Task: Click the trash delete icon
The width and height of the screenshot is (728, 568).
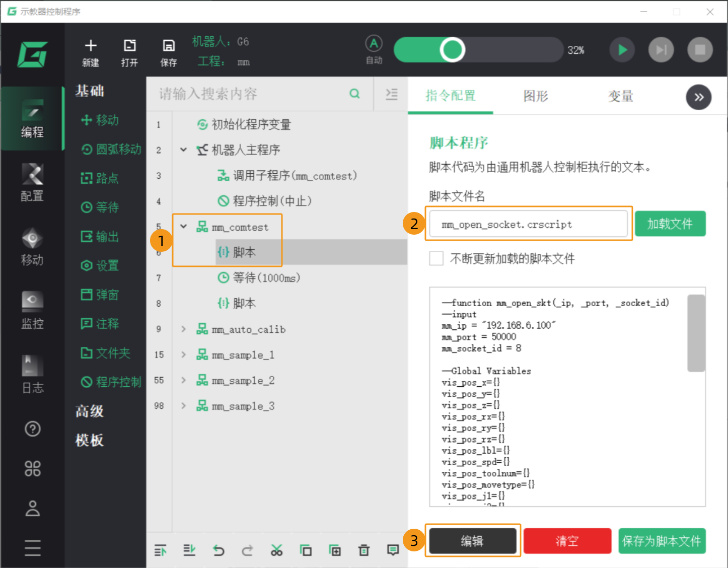Action: [364, 550]
